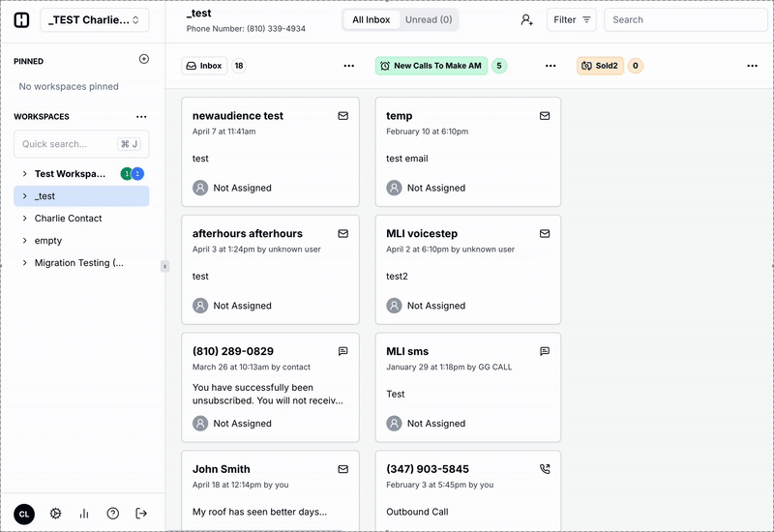Image resolution: width=774 pixels, height=532 pixels.
Task: Open settings with the gear icon
Action: pyautogui.click(x=55, y=514)
